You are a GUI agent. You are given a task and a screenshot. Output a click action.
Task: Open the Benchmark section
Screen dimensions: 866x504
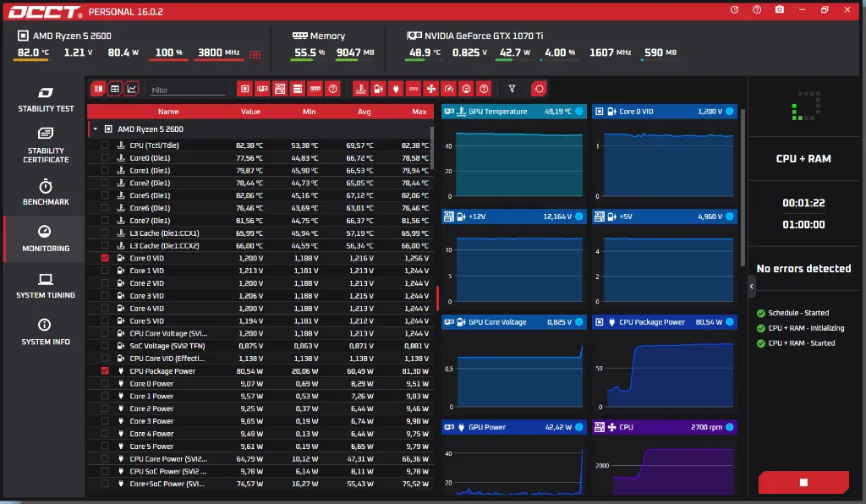coord(46,192)
